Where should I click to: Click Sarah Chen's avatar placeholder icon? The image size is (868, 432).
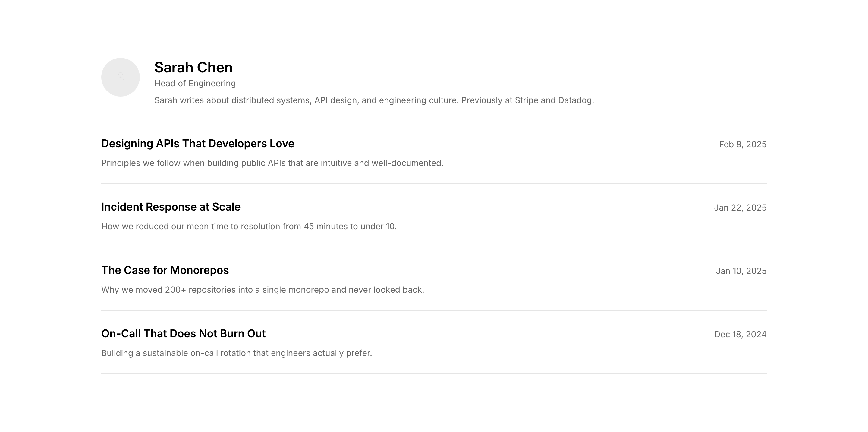tap(120, 77)
